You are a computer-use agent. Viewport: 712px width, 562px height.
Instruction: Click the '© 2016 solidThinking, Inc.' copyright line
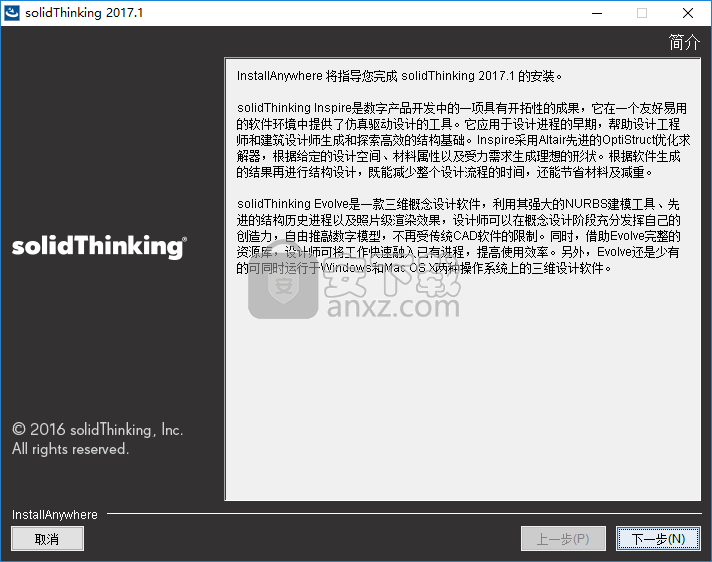(x=98, y=429)
